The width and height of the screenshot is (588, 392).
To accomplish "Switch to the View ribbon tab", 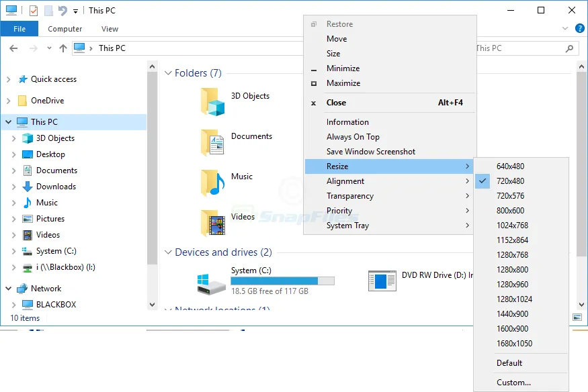I will [x=110, y=29].
